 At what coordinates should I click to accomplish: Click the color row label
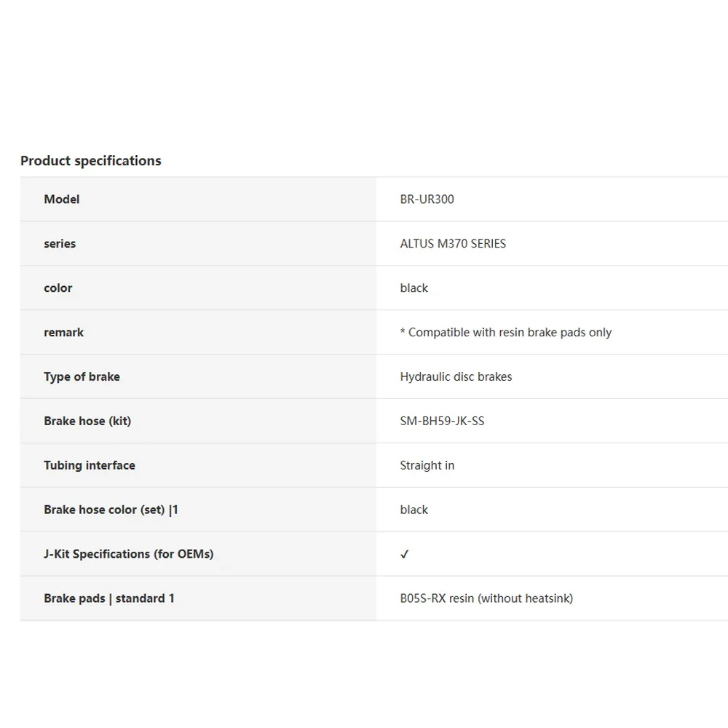[x=58, y=288]
